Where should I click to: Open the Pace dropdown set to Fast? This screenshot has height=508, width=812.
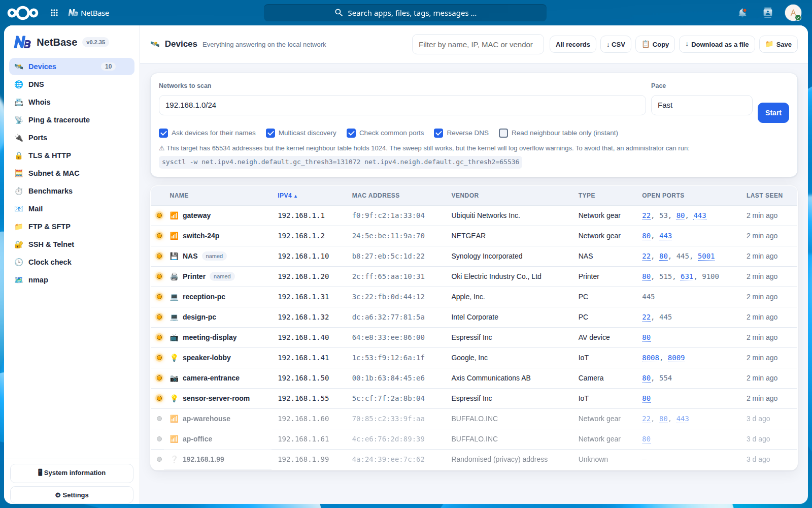click(x=701, y=105)
